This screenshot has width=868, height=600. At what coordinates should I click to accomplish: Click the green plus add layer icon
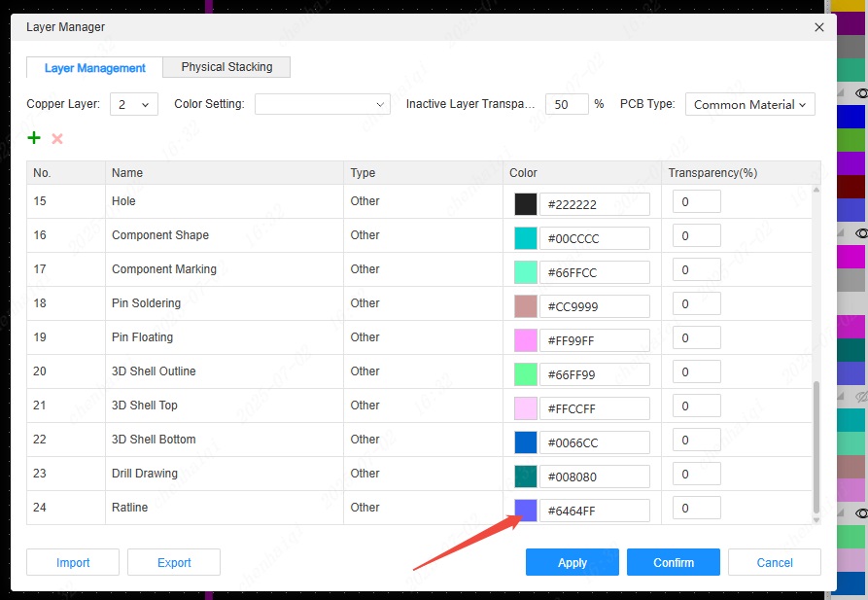tap(34, 138)
